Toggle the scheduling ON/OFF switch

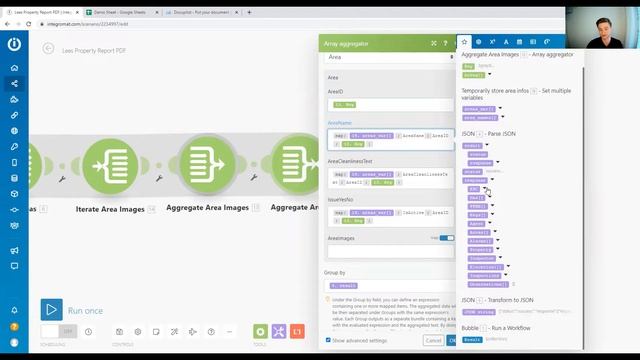(59, 331)
